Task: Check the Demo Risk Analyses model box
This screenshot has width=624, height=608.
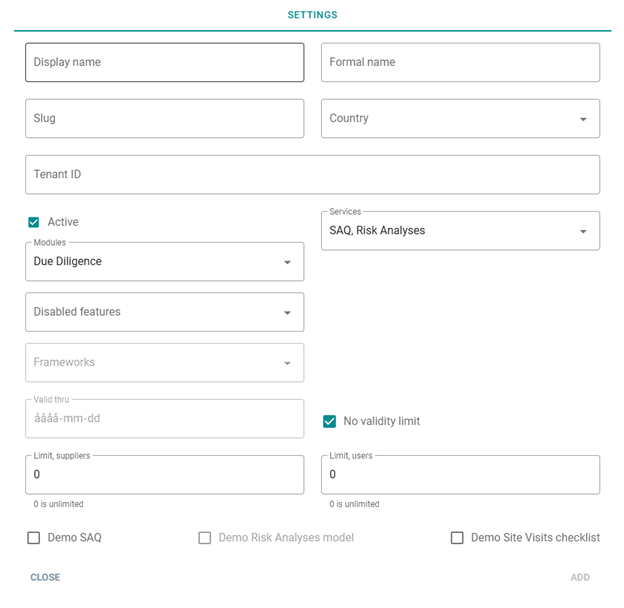Action: point(205,538)
